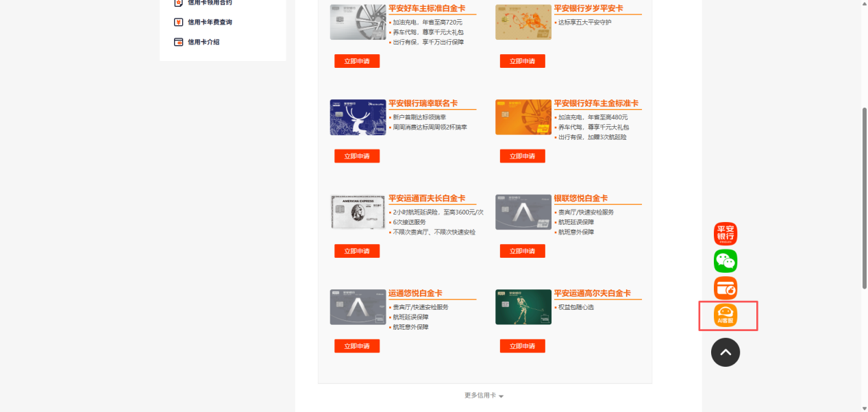The height and width of the screenshot is (412, 868).
Task: Open 信用卡介绍 in the sidebar
Action: tap(203, 42)
